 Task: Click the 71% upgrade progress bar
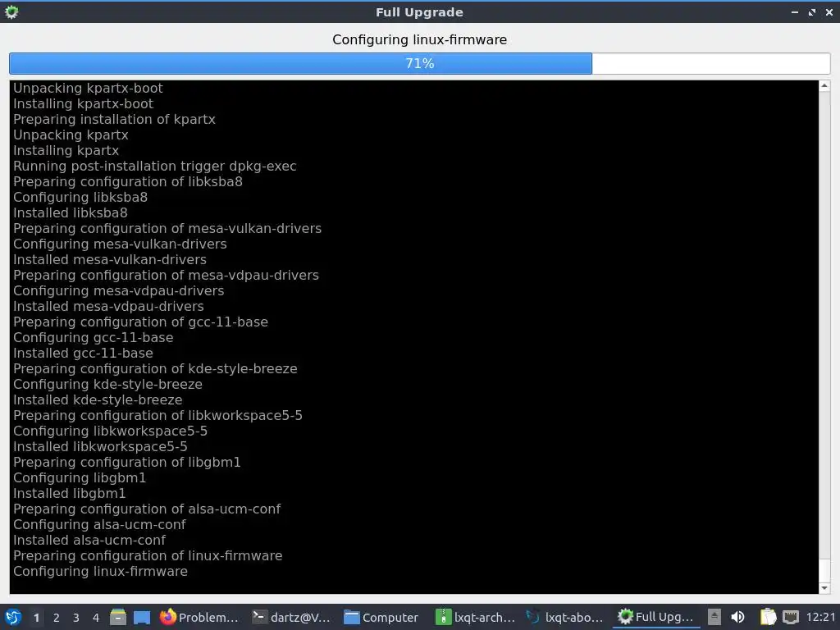point(419,63)
